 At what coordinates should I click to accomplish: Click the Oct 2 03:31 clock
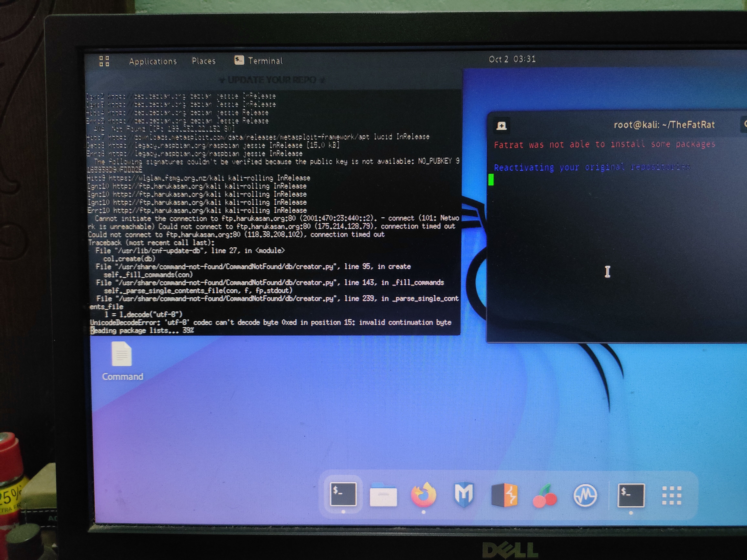click(x=512, y=59)
